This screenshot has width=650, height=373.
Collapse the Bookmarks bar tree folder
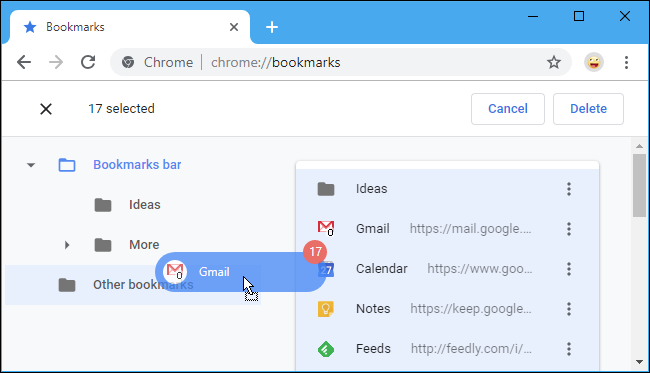point(31,165)
